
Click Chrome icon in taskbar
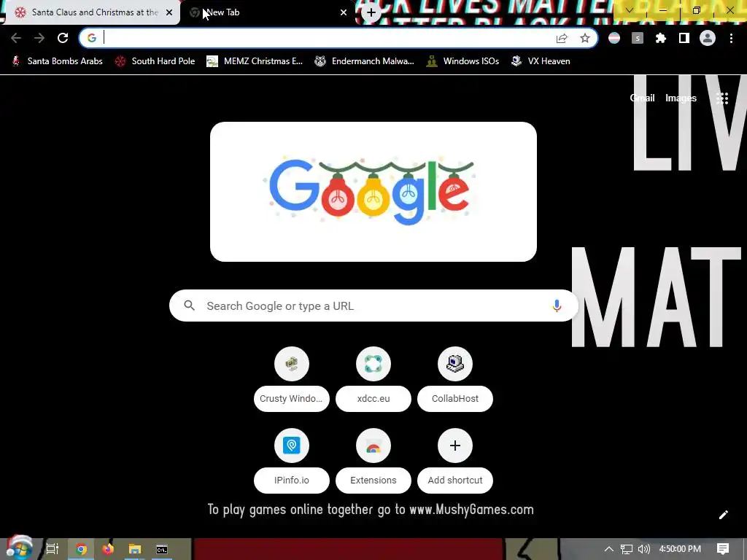[x=82, y=549]
